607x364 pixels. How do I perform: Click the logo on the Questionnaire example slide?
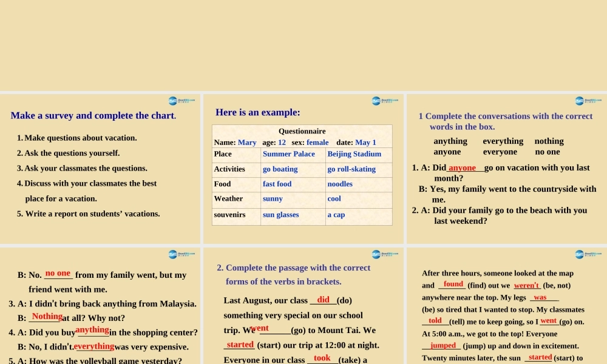tap(385, 101)
